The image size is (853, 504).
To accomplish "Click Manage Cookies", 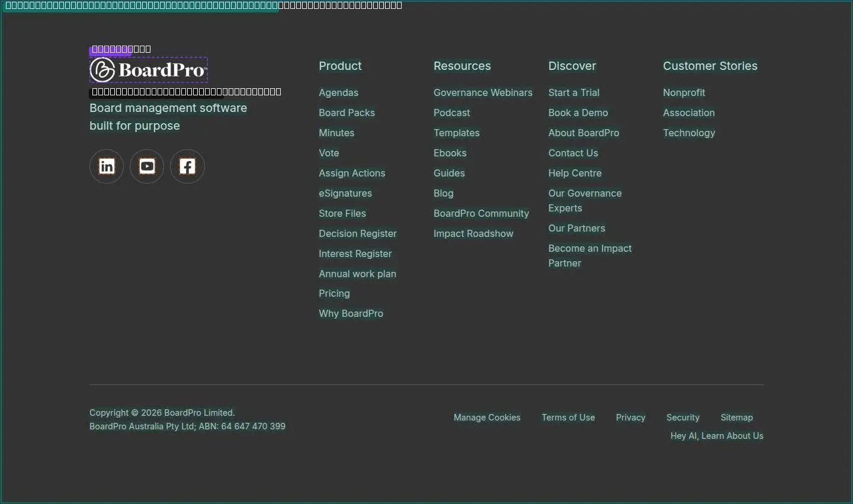I will click(x=487, y=418).
